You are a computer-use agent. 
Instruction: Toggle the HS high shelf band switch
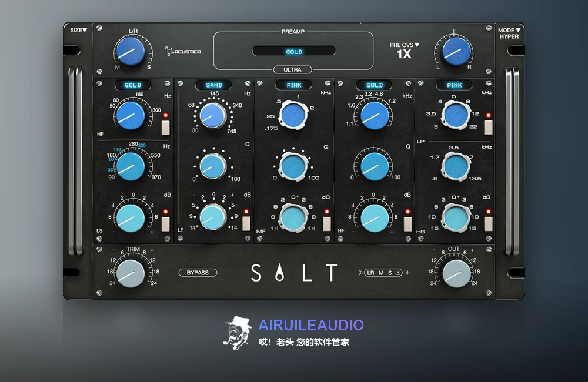[x=488, y=224]
